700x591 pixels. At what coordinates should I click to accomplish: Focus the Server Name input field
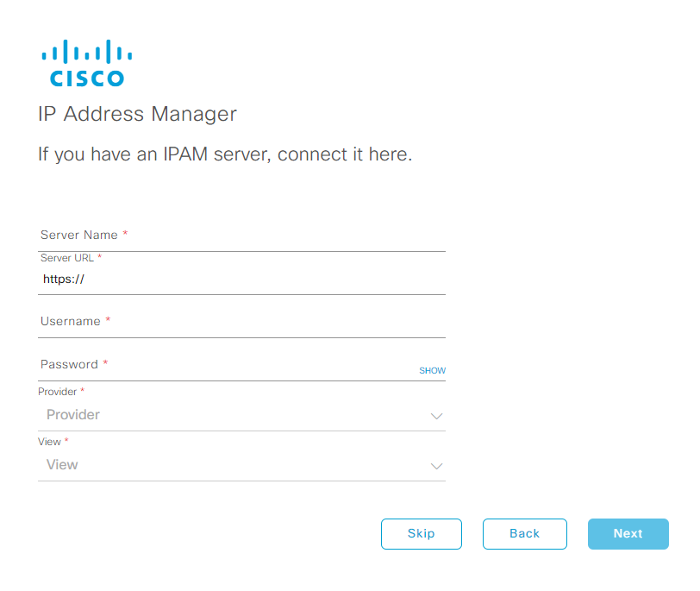tap(241, 236)
